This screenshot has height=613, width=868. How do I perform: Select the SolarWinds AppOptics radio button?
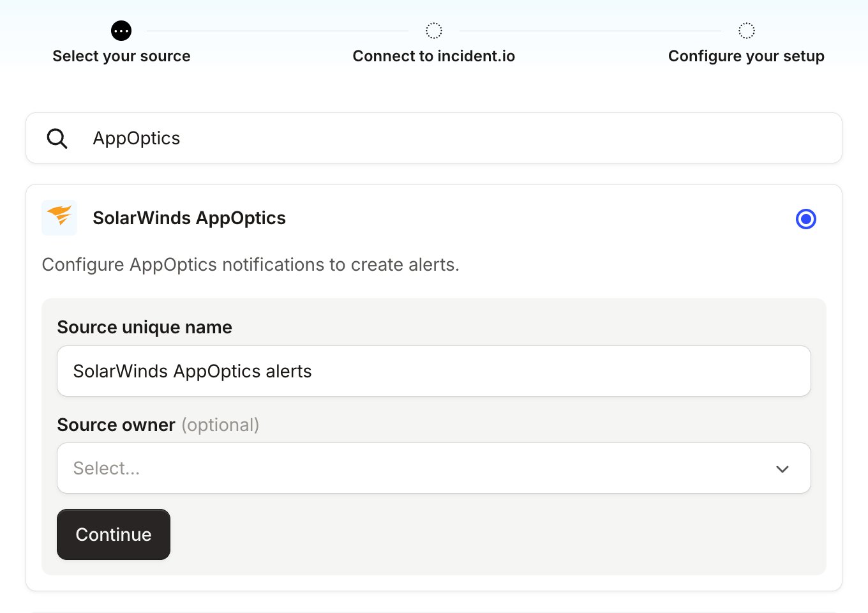[806, 219]
